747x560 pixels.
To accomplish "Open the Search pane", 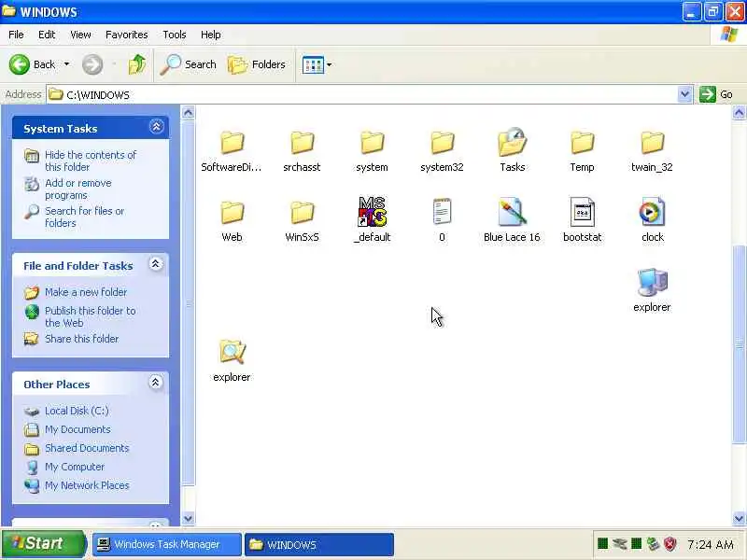I will pyautogui.click(x=189, y=64).
